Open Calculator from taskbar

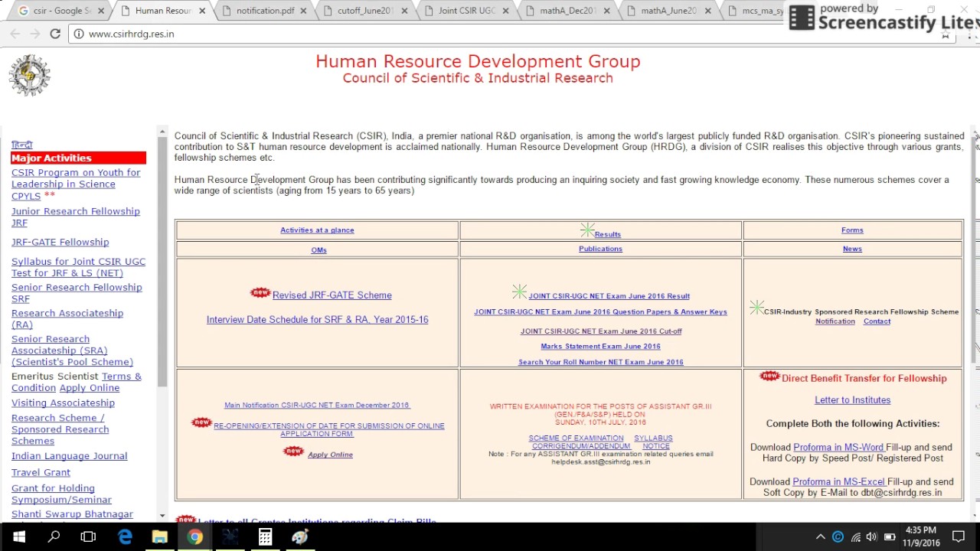[265, 537]
